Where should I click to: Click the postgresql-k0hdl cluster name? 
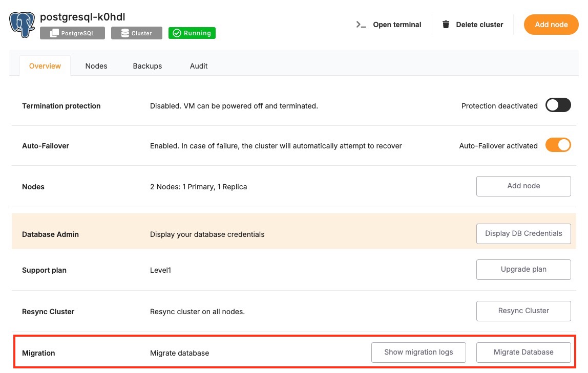tap(82, 17)
